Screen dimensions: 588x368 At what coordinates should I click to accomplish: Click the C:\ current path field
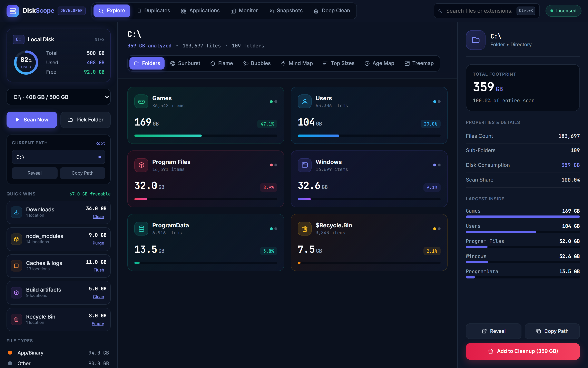59,157
